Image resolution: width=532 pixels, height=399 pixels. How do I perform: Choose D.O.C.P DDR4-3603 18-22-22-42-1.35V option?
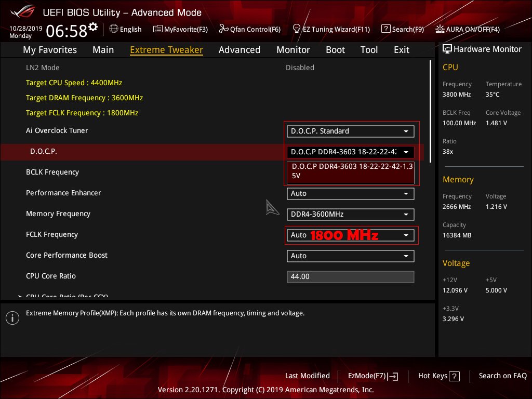(351, 171)
